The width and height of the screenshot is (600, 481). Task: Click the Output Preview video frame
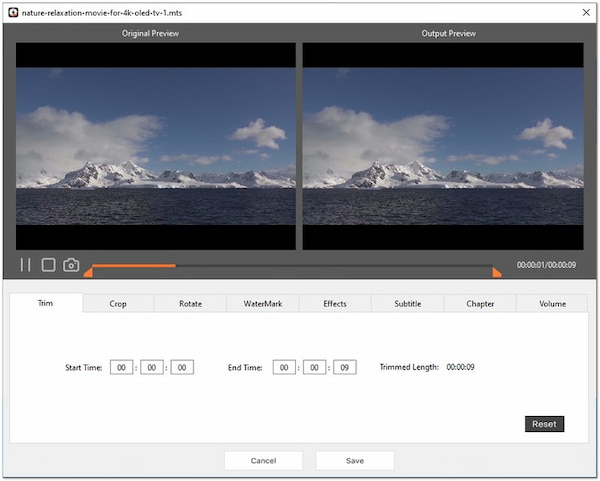pyautogui.click(x=443, y=146)
